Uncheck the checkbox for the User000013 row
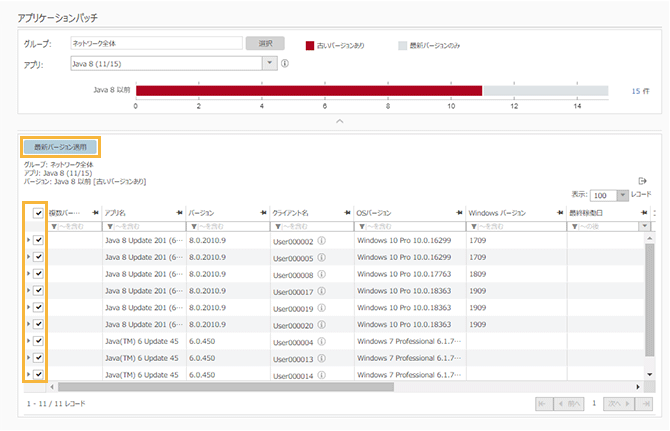This screenshot has width=670, height=431. pos(38,358)
